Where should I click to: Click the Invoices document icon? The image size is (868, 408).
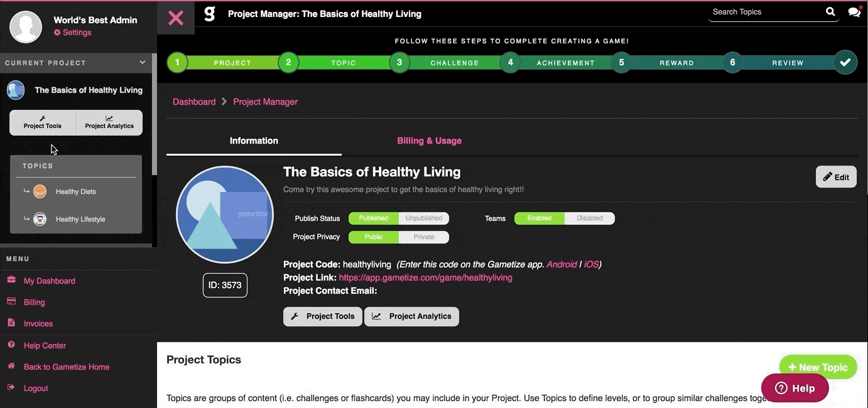coord(11,323)
